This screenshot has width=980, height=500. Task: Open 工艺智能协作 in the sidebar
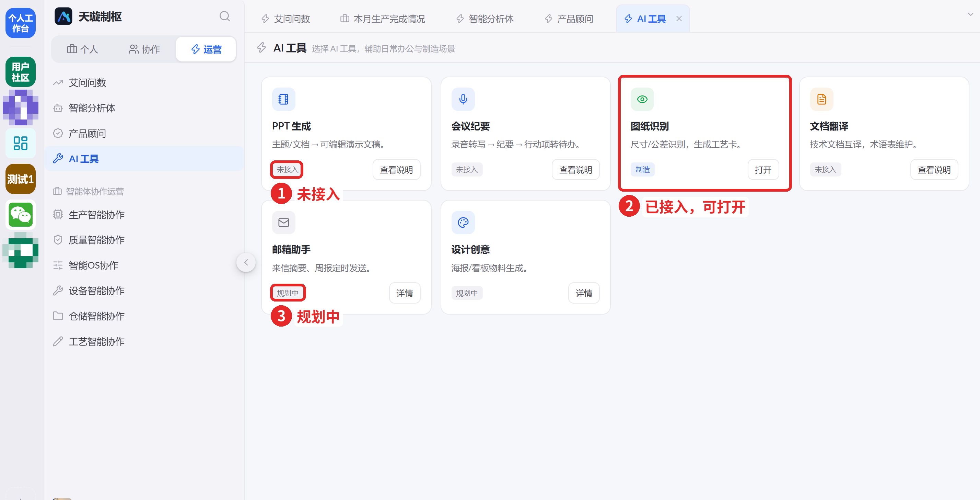[x=144, y=342]
